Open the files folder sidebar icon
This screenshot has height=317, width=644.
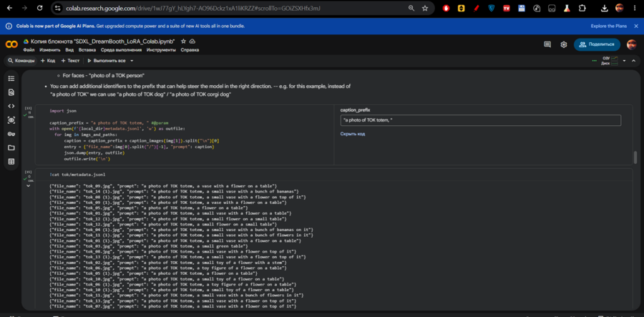(x=11, y=148)
